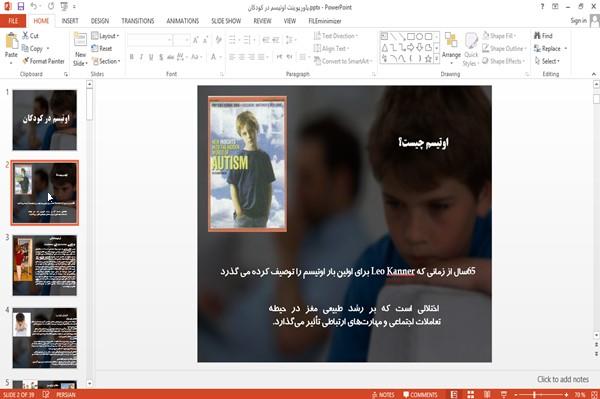
Task: Start Slide Show from status bar icon
Action: coord(504,394)
